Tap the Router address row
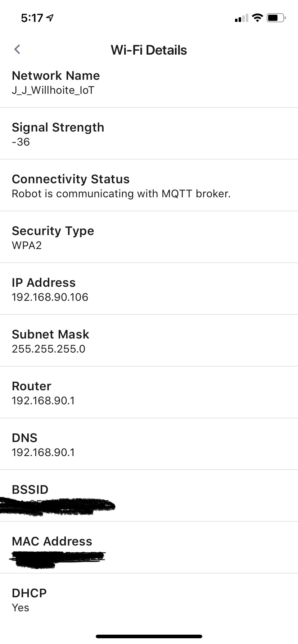The height and width of the screenshot is (644, 298). pos(149,393)
